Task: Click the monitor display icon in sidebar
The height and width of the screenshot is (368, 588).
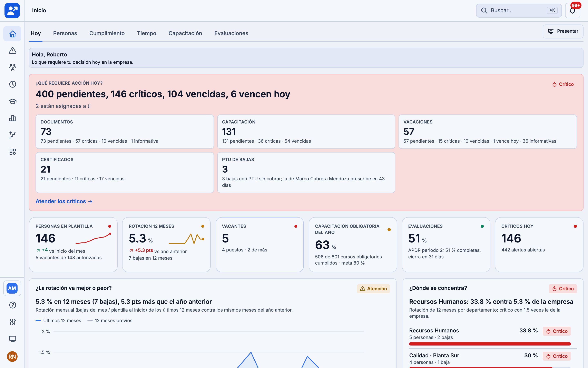Action: pos(12,339)
